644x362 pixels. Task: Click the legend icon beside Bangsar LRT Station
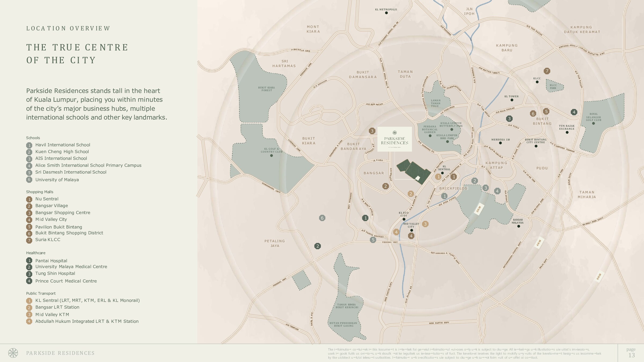click(29, 308)
